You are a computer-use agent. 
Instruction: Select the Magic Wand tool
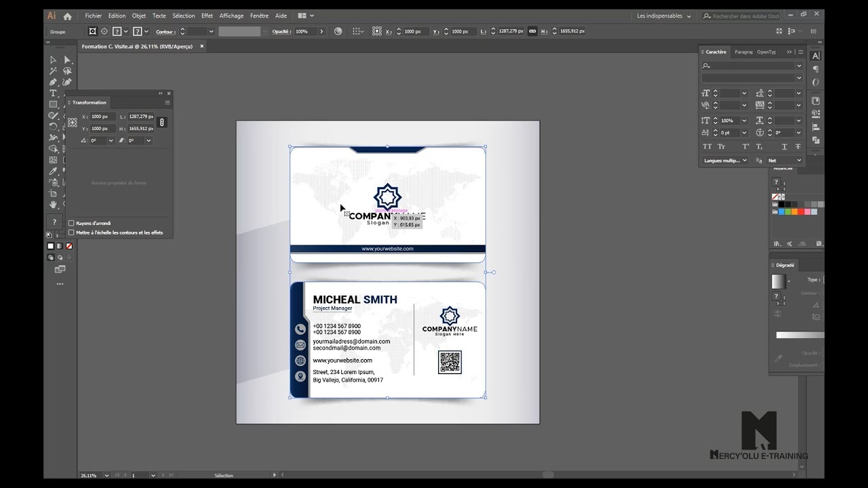click(53, 70)
